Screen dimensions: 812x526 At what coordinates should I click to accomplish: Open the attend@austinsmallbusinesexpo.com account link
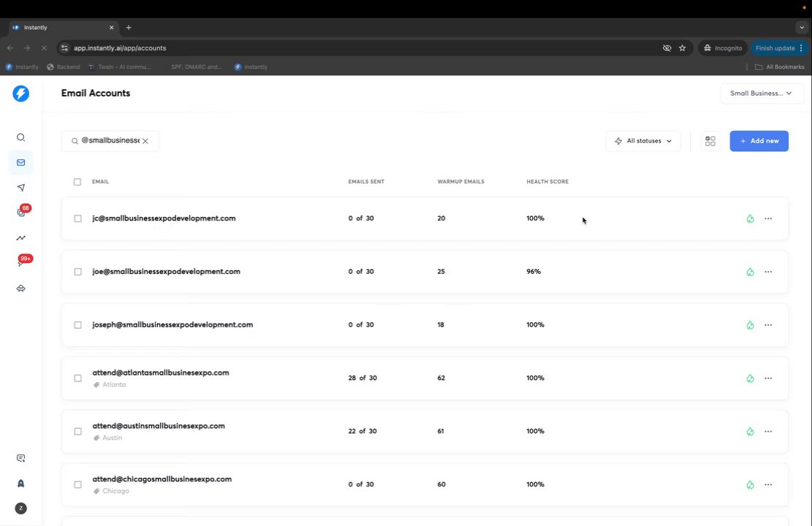coord(158,426)
